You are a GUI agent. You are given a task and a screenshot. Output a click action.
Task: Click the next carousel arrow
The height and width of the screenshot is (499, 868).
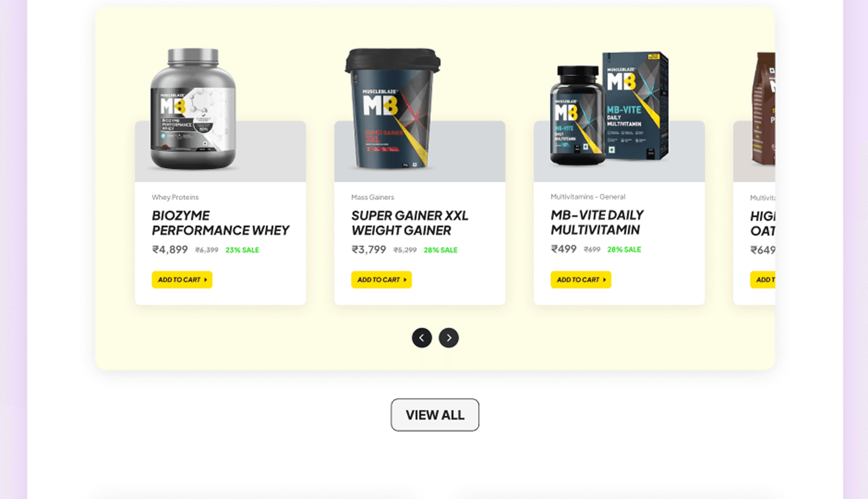pos(448,338)
